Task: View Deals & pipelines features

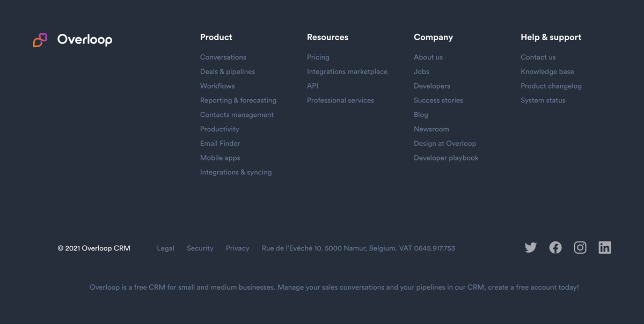Action: coord(228,71)
